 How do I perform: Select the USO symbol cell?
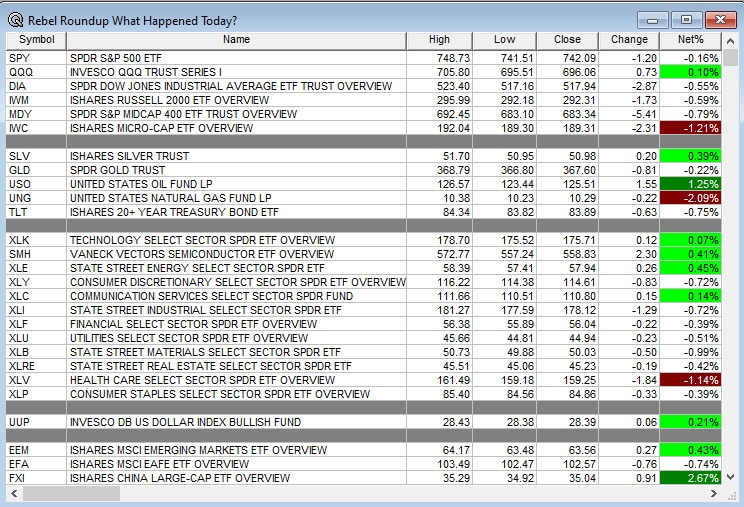click(36, 184)
